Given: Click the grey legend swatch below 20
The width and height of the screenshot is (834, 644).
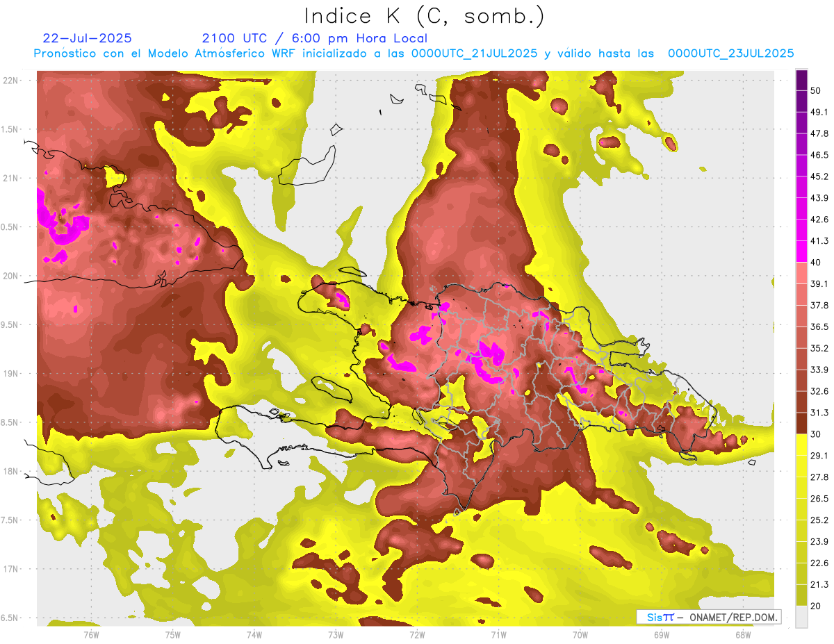Looking at the screenshot, I should pyautogui.click(x=802, y=616).
